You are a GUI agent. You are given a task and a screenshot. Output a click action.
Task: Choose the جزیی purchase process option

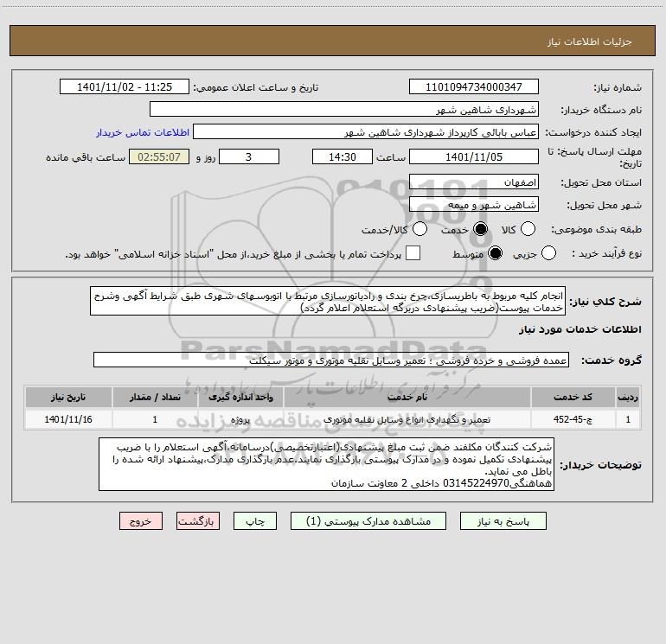pyautogui.click(x=548, y=253)
